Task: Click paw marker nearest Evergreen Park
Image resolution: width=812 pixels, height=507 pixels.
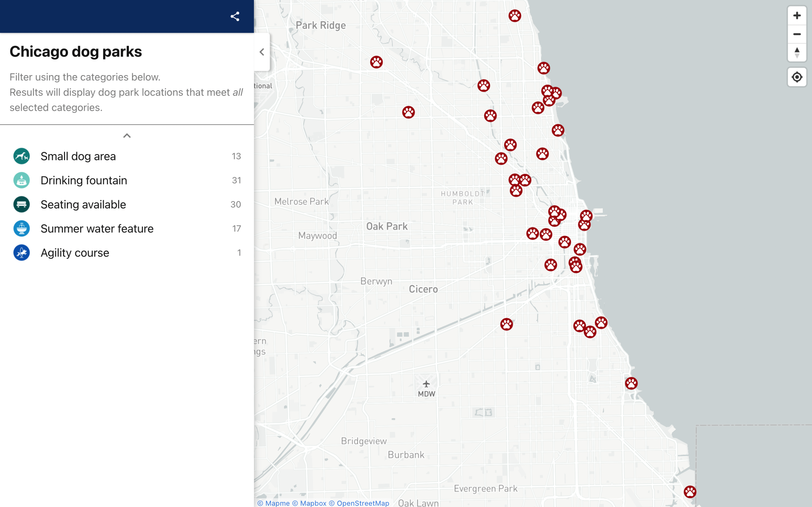Action: coord(690,492)
